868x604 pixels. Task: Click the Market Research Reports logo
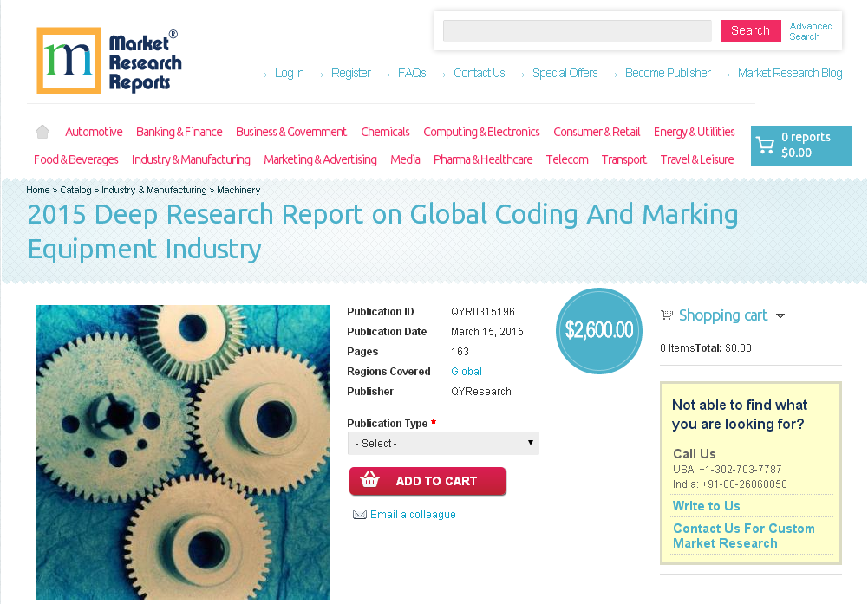[x=109, y=61]
